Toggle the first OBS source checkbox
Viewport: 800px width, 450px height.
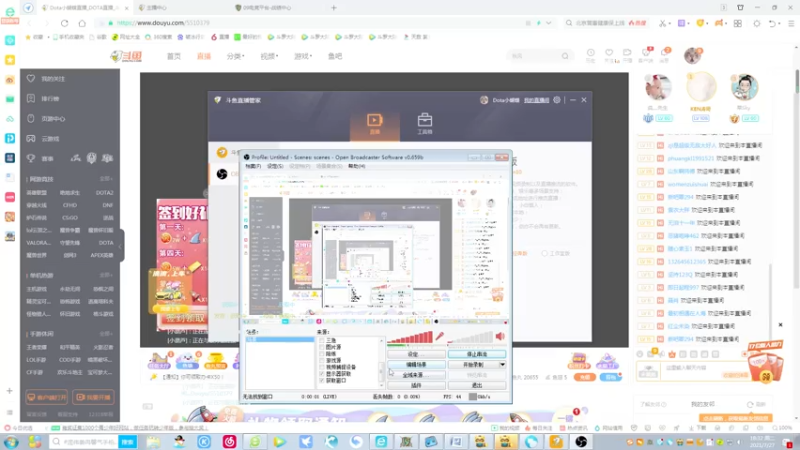pos(321,340)
